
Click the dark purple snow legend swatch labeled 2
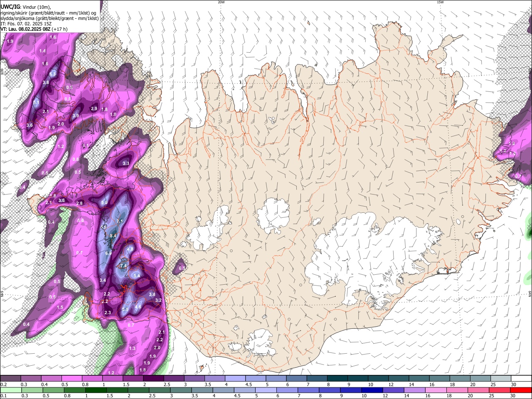153,379
